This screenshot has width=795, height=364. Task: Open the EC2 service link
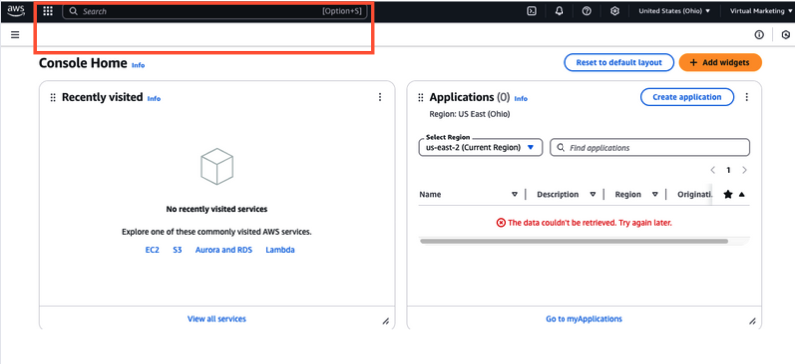152,250
